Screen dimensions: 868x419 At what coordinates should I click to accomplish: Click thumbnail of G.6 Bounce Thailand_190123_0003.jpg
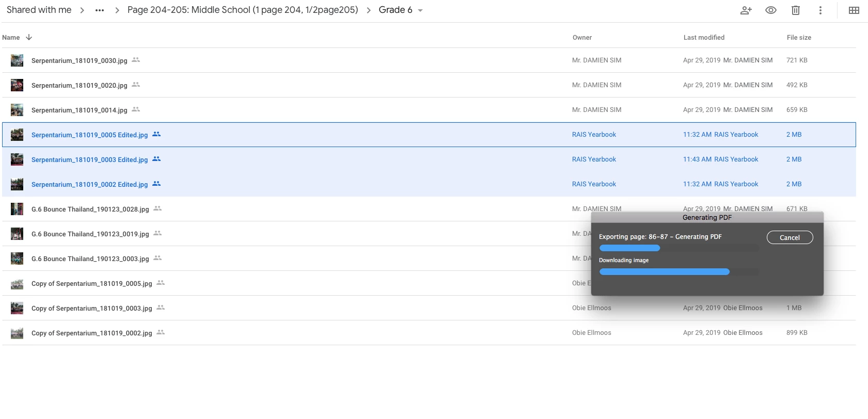click(x=17, y=259)
